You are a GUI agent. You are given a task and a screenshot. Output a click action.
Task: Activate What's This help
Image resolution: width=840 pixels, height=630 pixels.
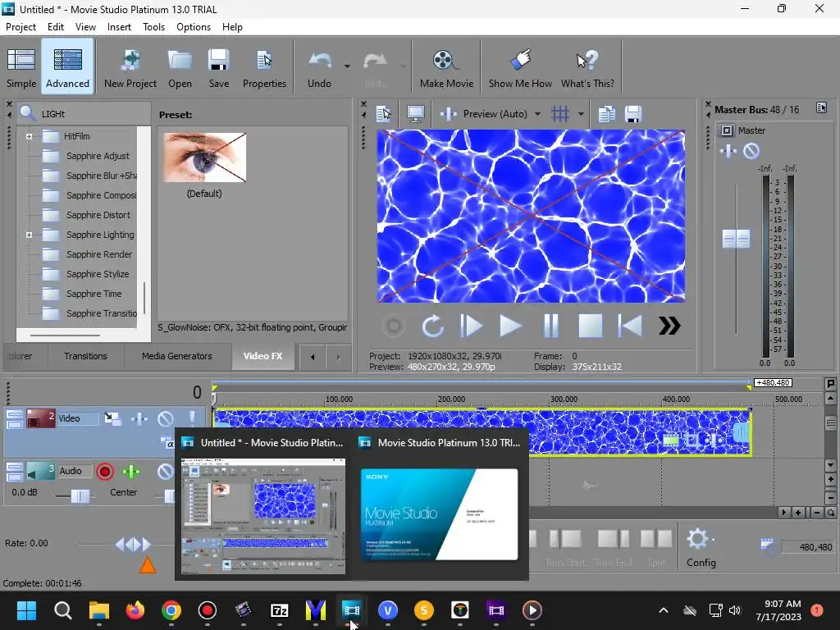(587, 67)
